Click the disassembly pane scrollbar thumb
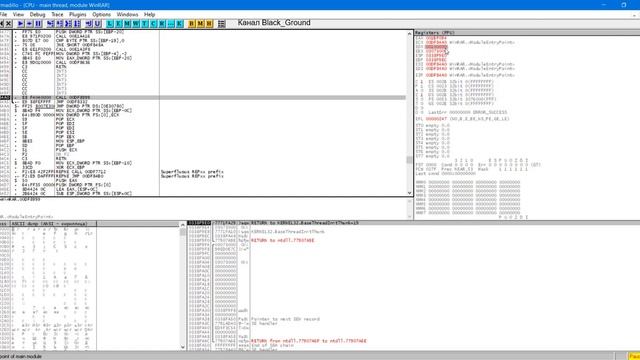Image resolution: width=640 pixels, height=360 pixels. pos(409,160)
